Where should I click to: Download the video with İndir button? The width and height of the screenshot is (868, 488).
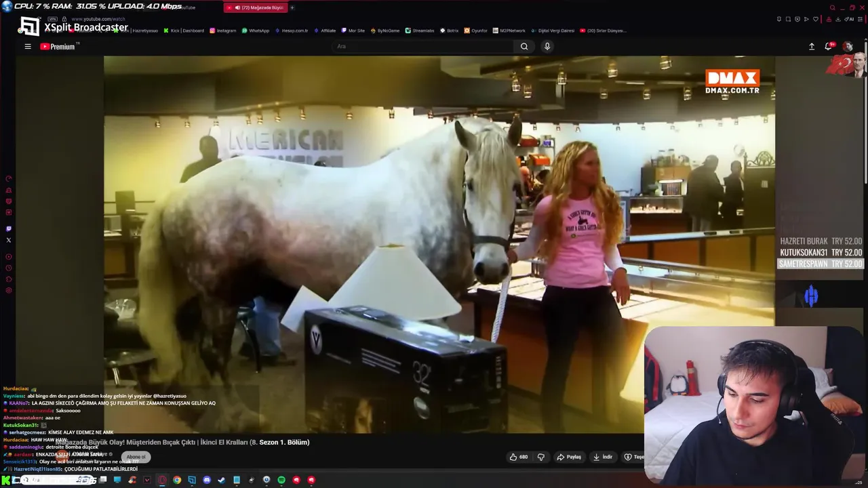[x=603, y=457]
